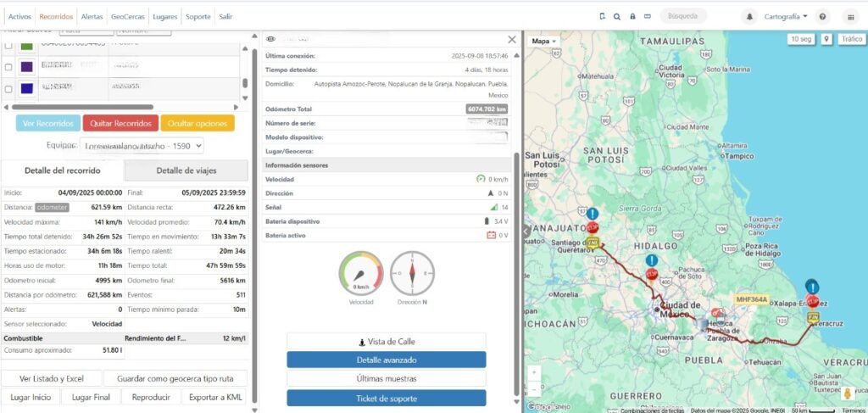
Task: Open the help question mark icon
Action: [x=822, y=16]
